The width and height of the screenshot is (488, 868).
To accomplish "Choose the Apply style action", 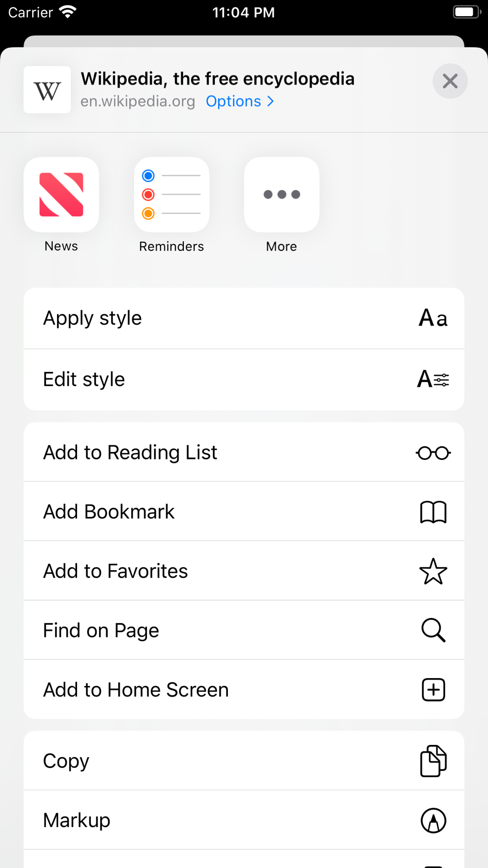I will (244, 318).
